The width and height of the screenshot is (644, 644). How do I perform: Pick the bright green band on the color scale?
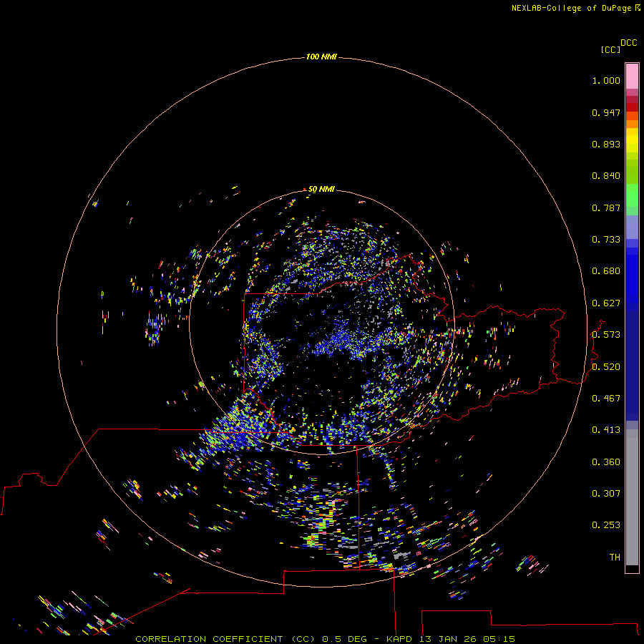tap(632, 195)
